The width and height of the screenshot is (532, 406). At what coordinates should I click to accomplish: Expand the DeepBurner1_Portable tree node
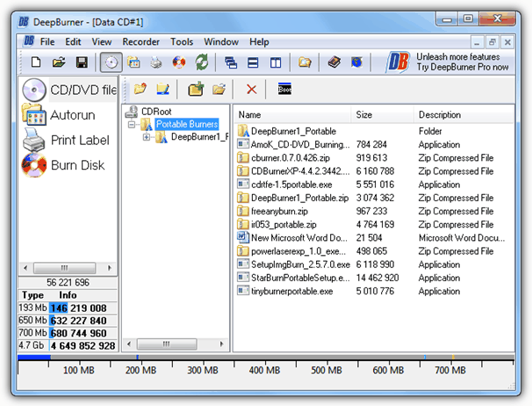(147, 137)
